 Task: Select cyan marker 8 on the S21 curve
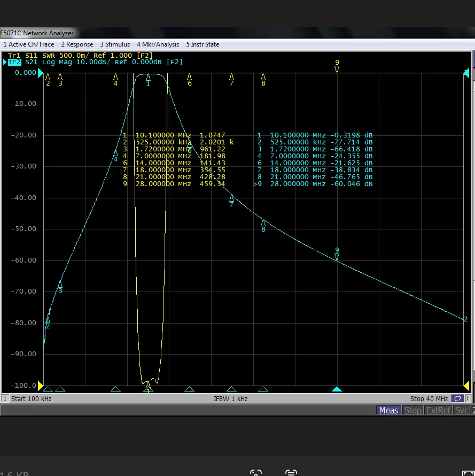[x=263, y=226]
